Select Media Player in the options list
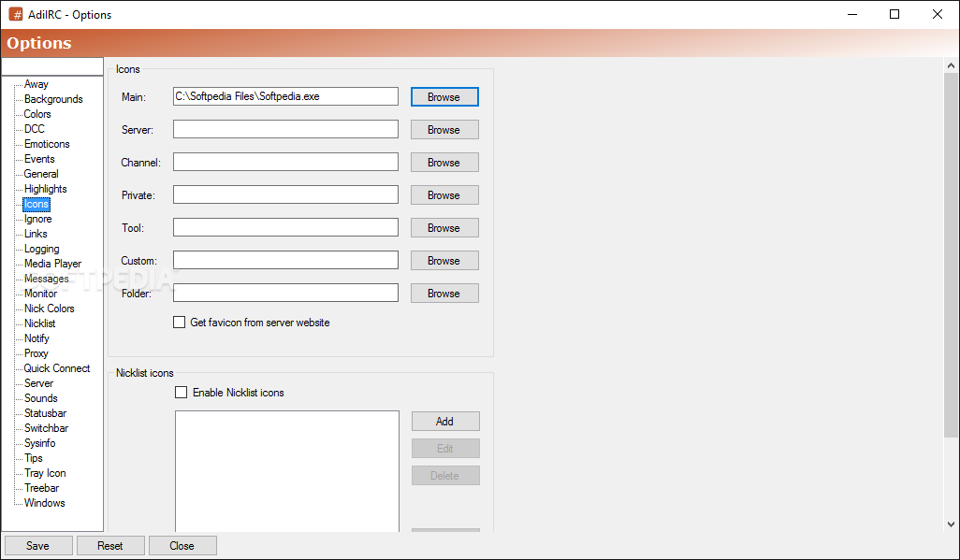Viewport: 960px width, 560px height. tap(52, 264)
